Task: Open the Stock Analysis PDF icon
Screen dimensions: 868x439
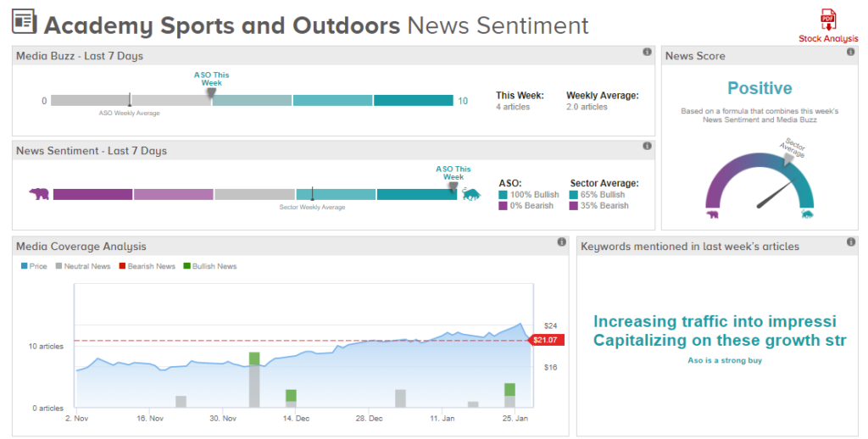Action: (828, 20)
